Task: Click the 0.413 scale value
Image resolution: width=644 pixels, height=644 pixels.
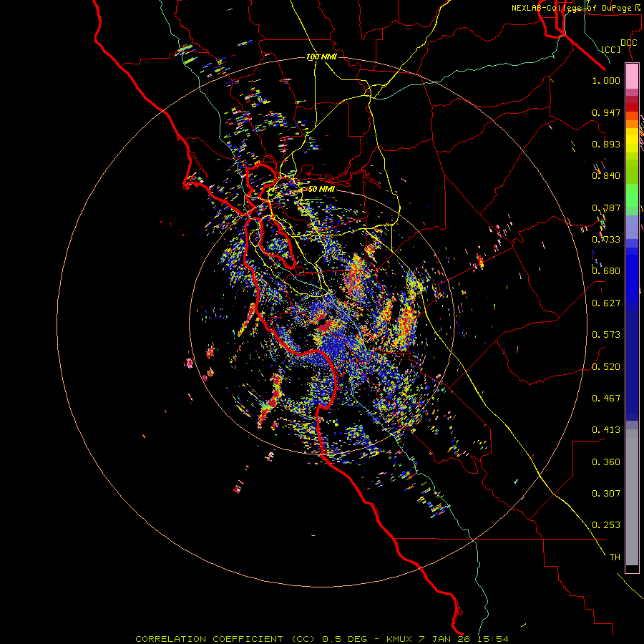Action: pos(606,430)
